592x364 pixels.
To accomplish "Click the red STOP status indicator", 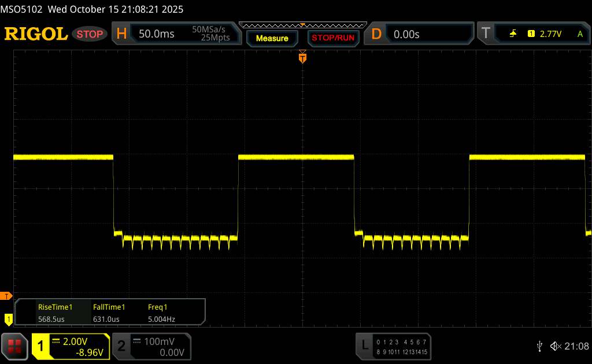I will [x=90, y=34].
